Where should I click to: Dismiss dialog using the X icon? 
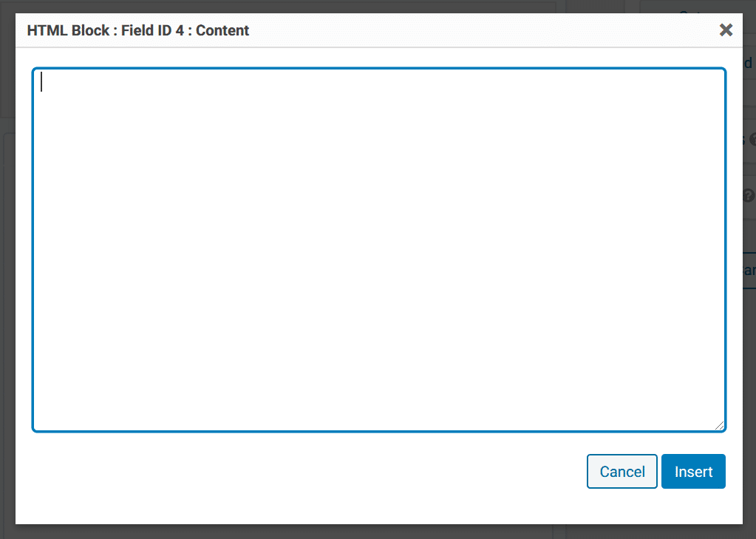(726, 30)
